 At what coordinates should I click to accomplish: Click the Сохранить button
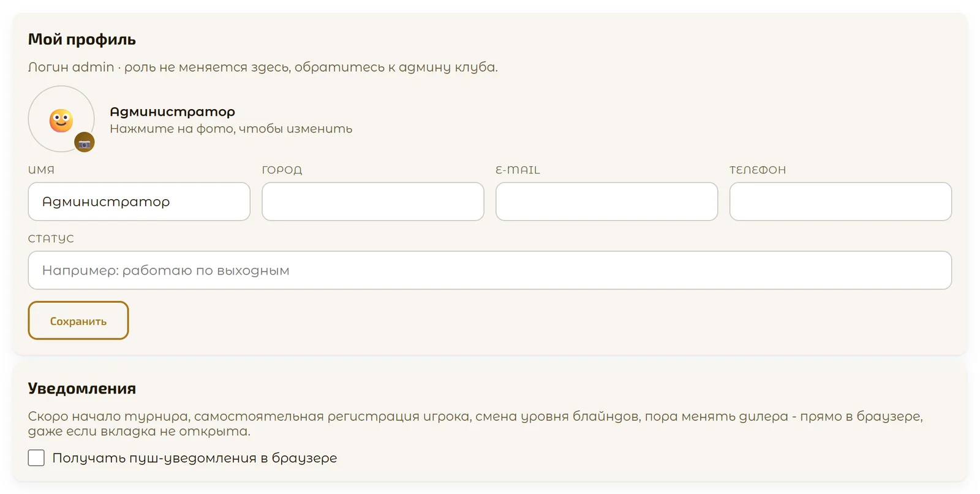[78, 321]
